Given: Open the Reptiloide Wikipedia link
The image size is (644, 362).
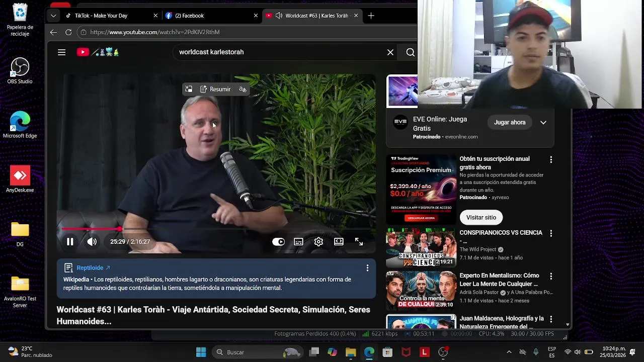Looking at the screenshot, I should (93, 268).
